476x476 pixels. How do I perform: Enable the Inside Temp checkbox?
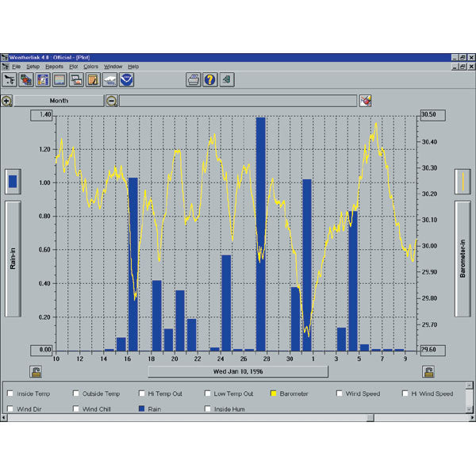pyautogui.click(x=10, y=393)
